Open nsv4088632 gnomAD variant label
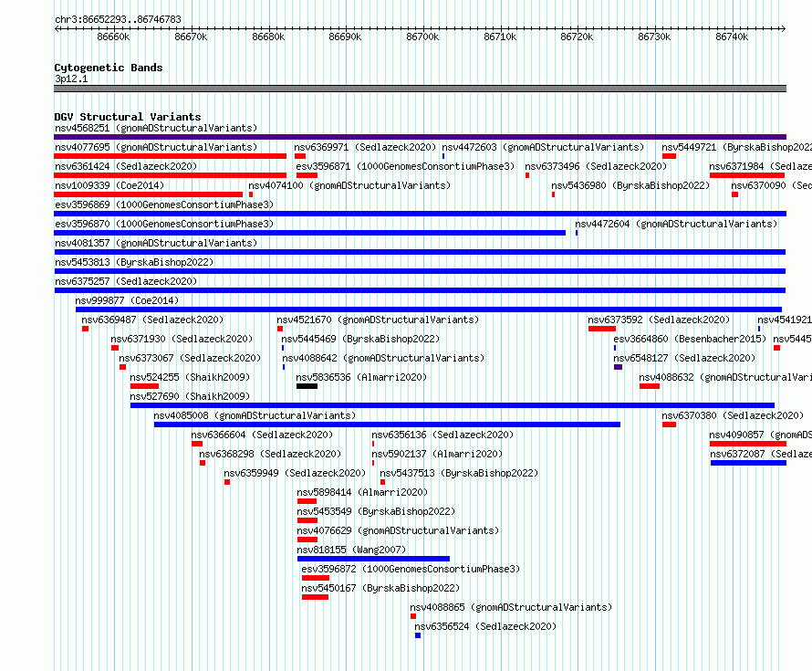This screenshot has height=671, width=812. click(x=725, y=377)
